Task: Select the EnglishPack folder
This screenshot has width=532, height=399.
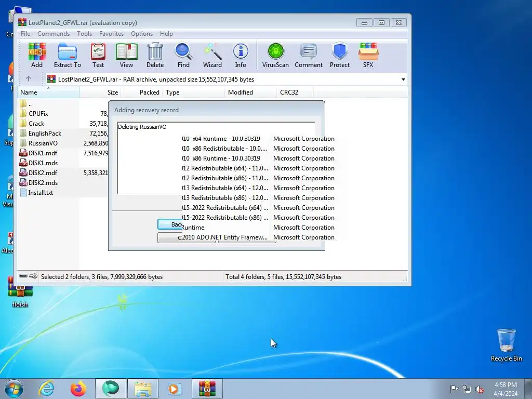Action: pos(45,134)
